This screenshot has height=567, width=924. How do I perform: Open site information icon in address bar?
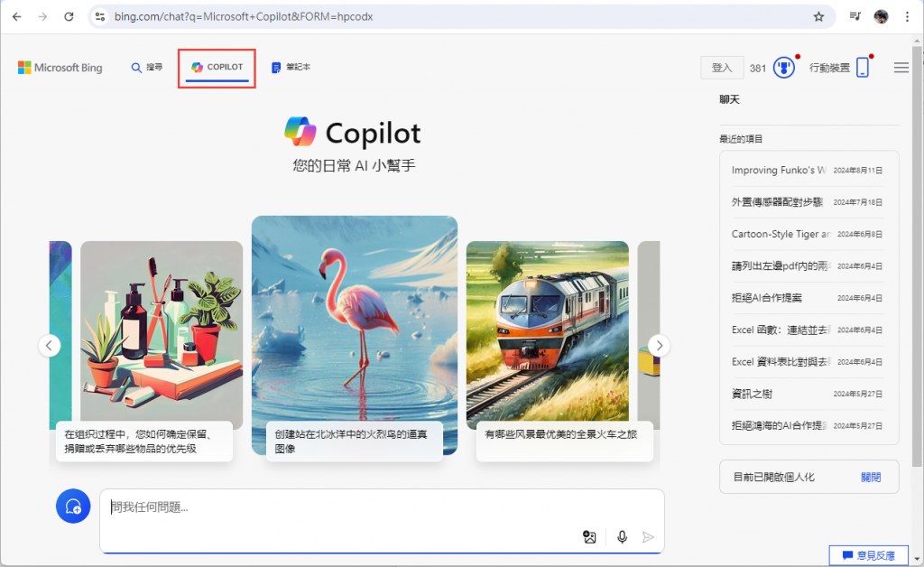click(x=100, y=16)
